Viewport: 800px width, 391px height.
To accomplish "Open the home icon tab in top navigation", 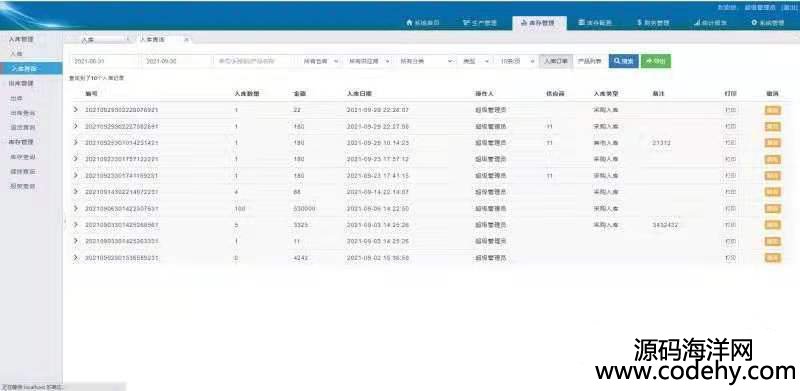I will [422, 23].
